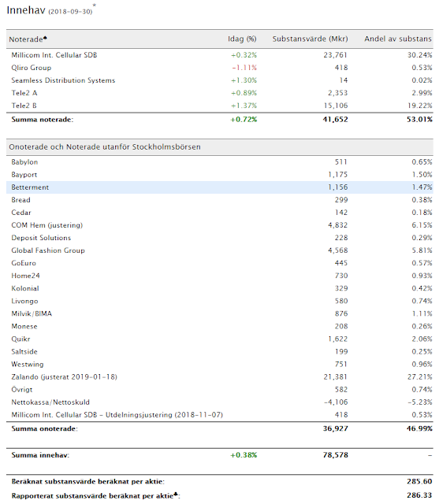
Task: Click COM Hem's 4,832 value
Action: point(337,225)
